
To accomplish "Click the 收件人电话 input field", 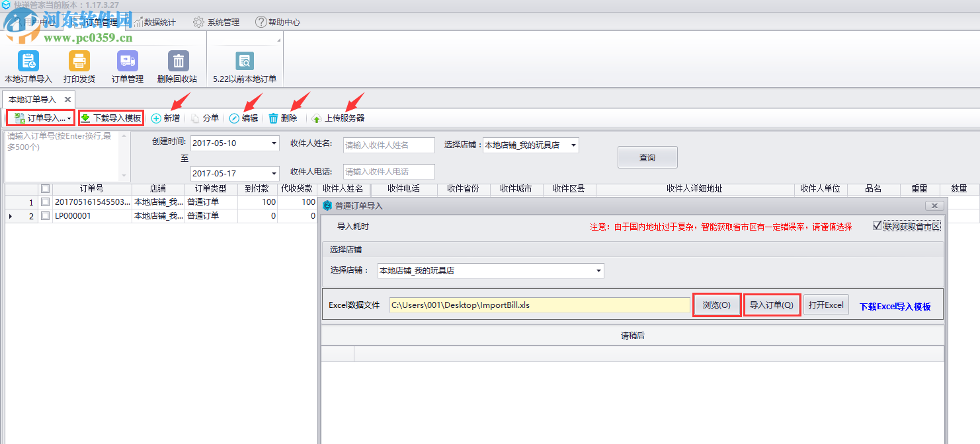I will [389, 172].
